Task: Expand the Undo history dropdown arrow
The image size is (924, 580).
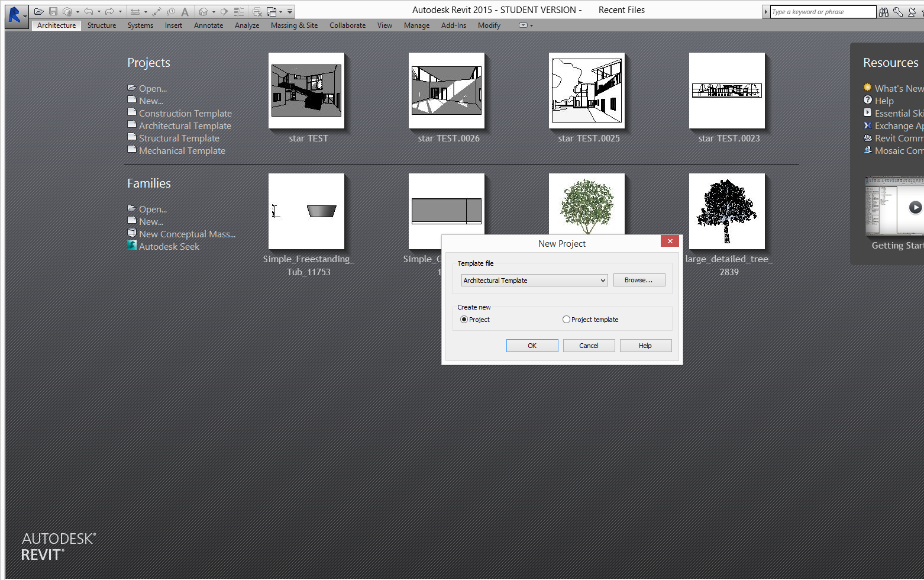Action: click(99, 12)
